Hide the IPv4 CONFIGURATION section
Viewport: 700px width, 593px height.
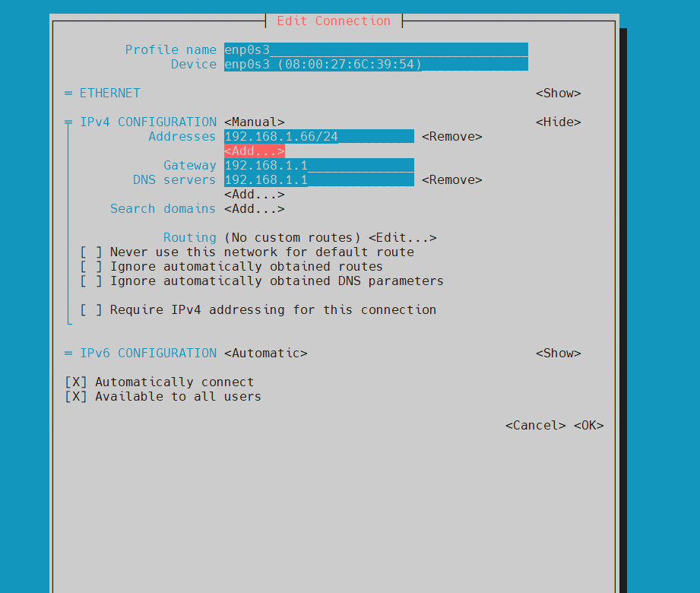tap(558, 122)
